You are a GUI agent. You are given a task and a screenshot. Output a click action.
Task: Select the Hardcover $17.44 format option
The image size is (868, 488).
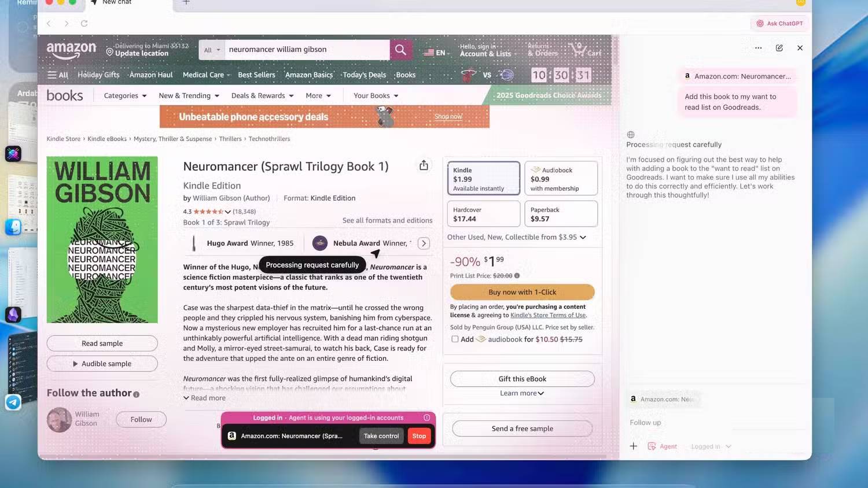pyautogui.click(x=484, y=213)
